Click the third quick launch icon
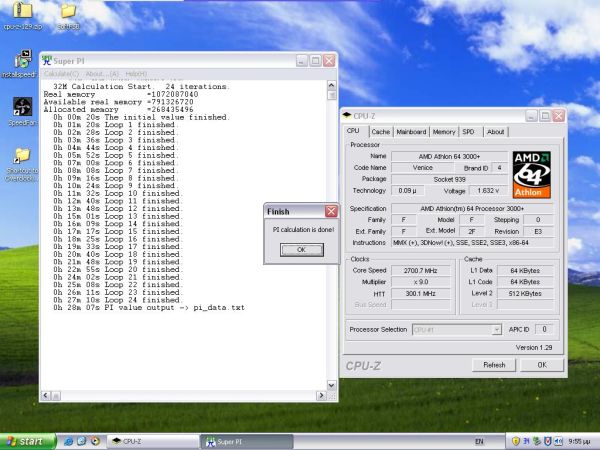 tap(95, 441)
